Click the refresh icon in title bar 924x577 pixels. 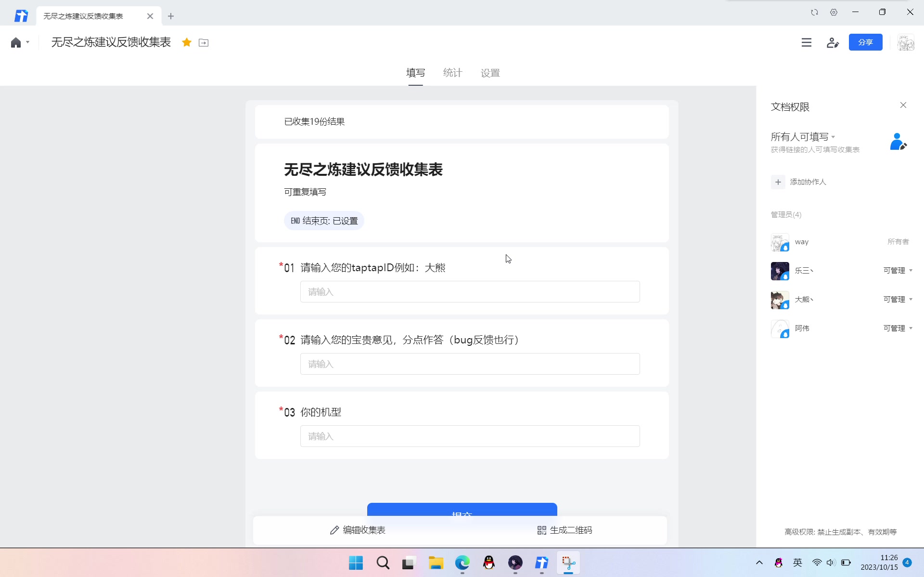(x=814, y=13)
